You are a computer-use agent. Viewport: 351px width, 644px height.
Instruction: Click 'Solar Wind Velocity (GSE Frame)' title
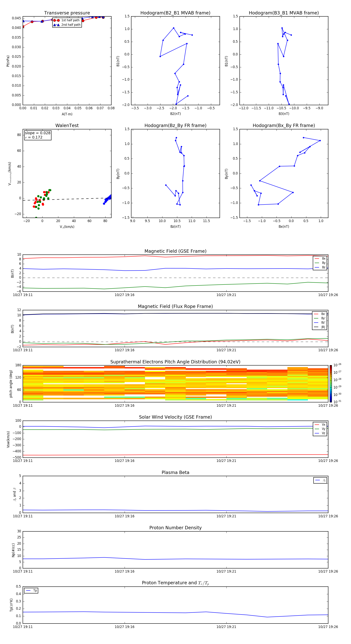(175, 417)
